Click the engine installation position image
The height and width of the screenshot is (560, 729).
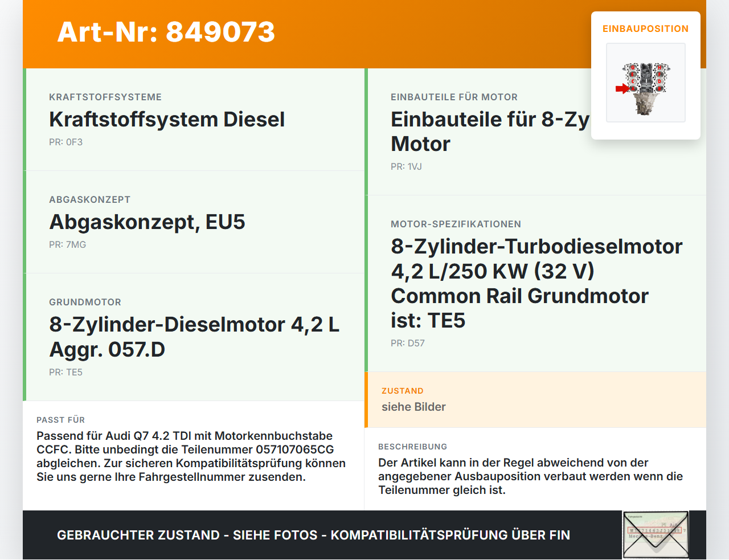(x=646, y=83)
